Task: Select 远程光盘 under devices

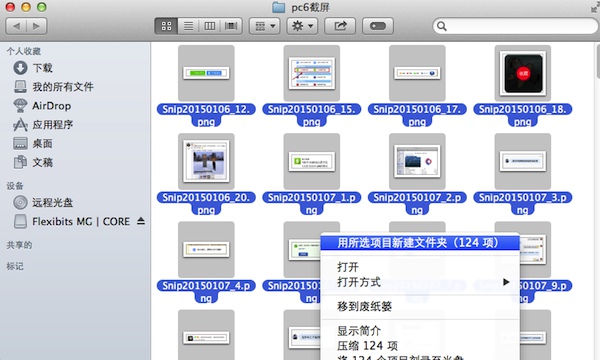Action: [x=43, y=202]
